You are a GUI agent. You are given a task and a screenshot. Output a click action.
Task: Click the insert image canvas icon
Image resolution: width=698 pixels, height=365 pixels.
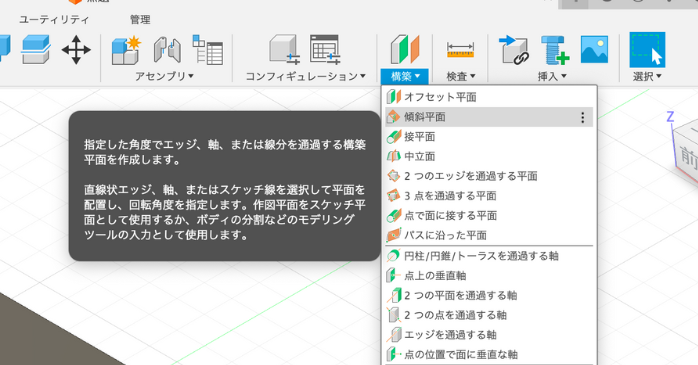(594, 49)
